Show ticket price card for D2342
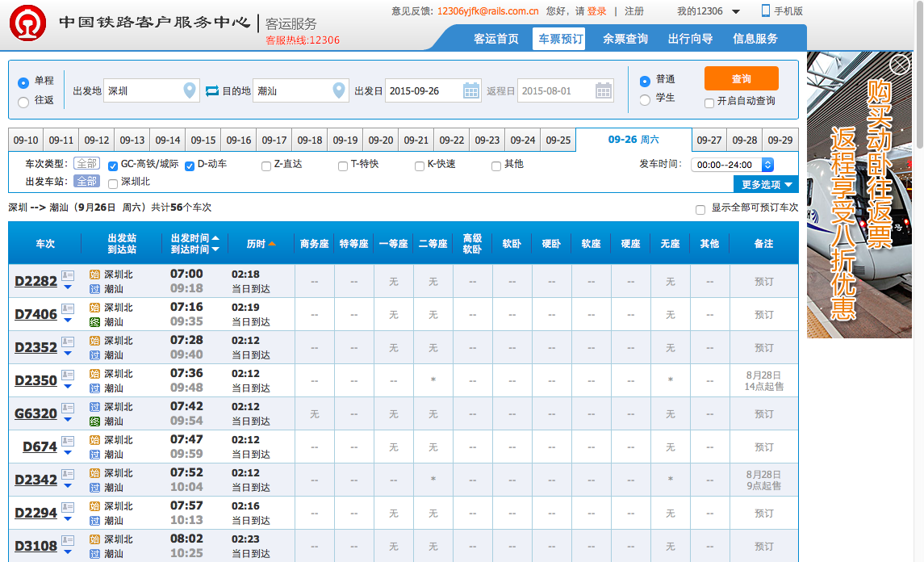Screen dimensions: 924x562 coord(68,473)
